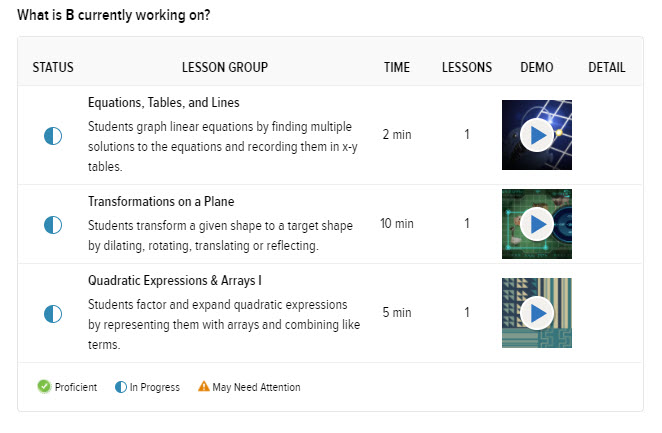Open the Transformations on a Plane title

coord(161,201)
